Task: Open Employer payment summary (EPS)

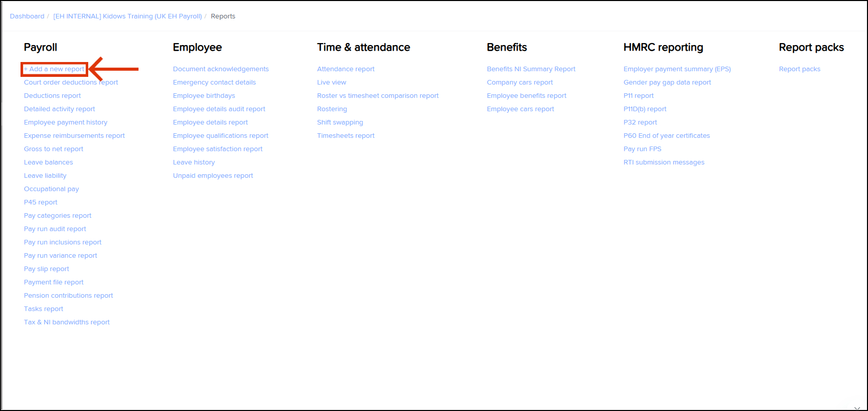Action: (x=677, y=69)
